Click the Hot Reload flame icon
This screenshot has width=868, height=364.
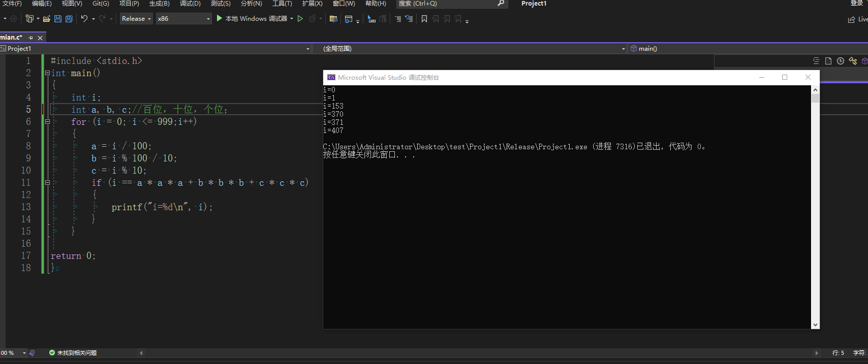[x=313, y=19]
